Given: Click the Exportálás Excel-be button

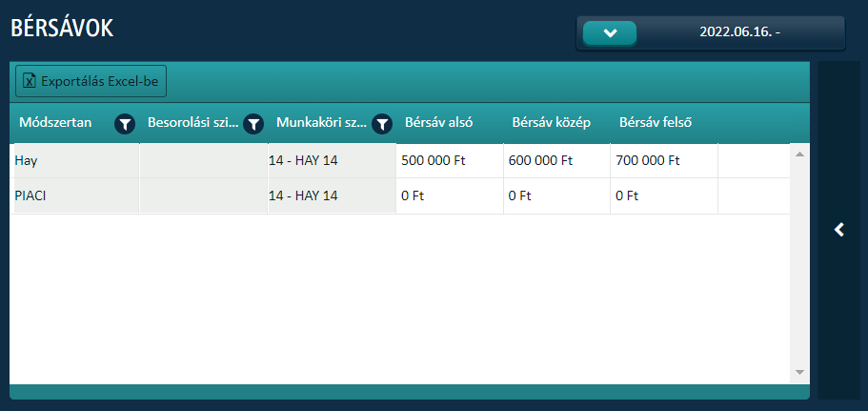Looking at the screenshot, I should tap(91, 81).
